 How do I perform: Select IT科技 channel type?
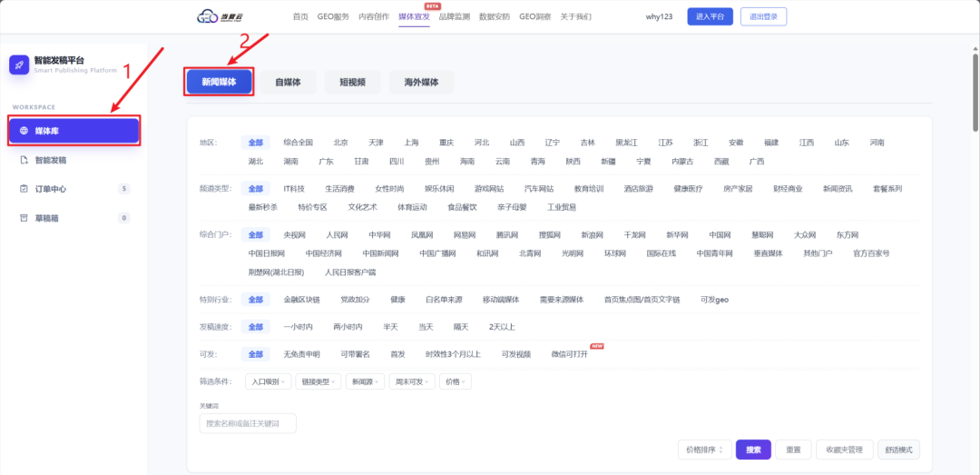click(x=294, y=188)
